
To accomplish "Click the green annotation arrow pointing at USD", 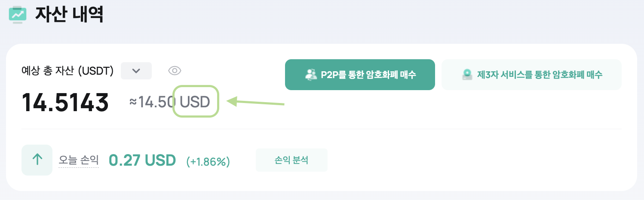I will click(256, 103).
